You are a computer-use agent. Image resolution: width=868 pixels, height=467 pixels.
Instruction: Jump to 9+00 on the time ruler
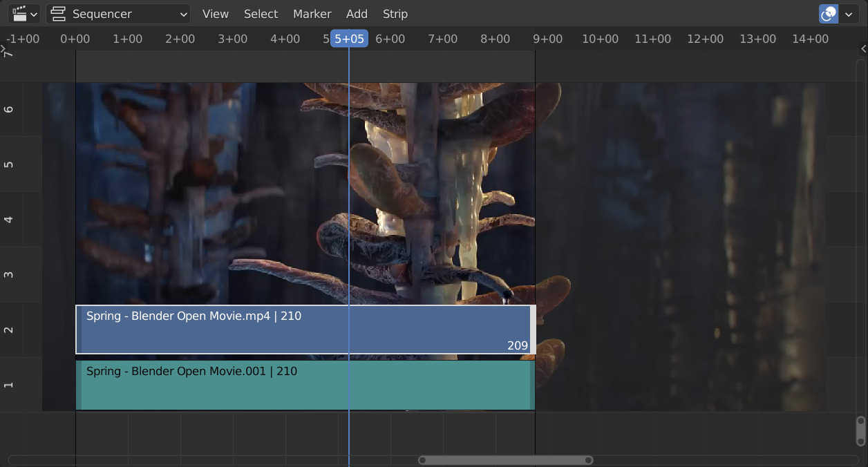click(x=548, y=39)
